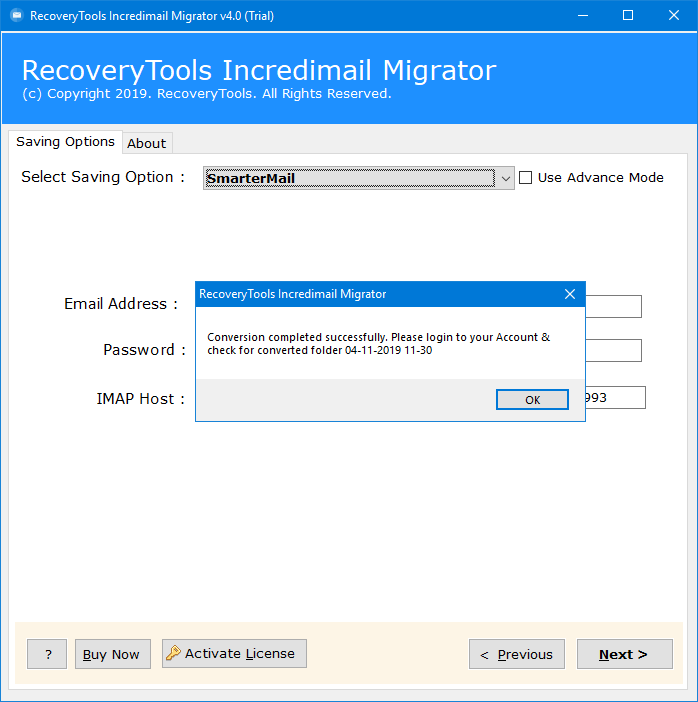Click the copyright 2019 RecoveryTools text
Screen dimensions: 698x702
pyautogui.click(x=207, y=94)
